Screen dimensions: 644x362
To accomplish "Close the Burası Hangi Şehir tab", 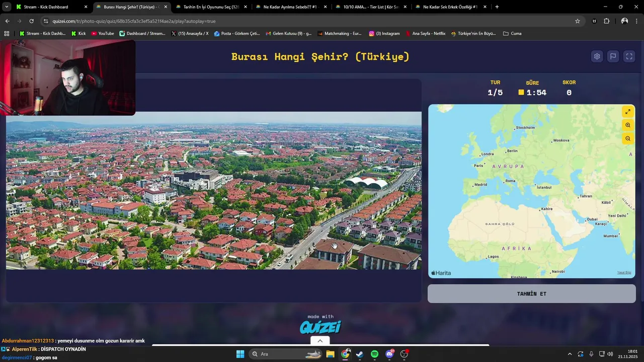I will pyautogui.click(x=166, y=7).
